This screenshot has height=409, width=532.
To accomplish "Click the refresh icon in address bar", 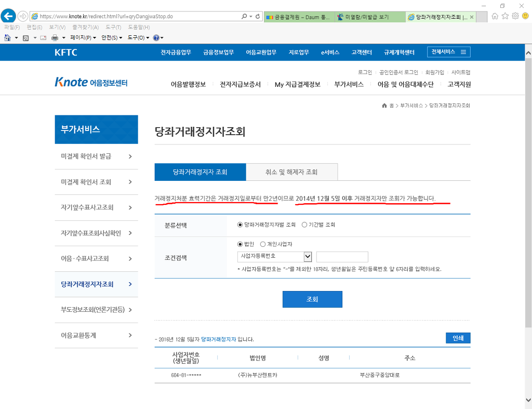I will 258,17.
